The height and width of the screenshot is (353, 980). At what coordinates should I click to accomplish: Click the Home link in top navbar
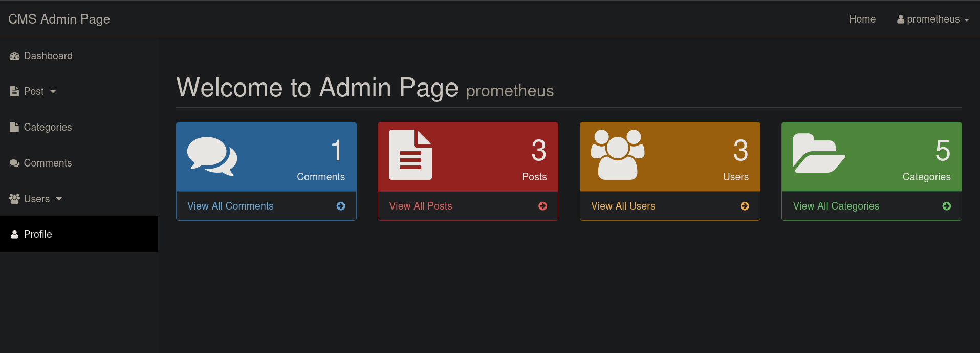point(862,19)
